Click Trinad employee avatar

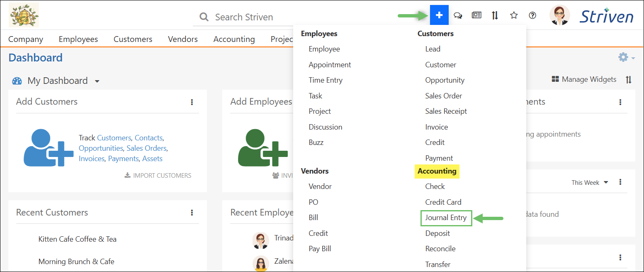point(260,240)
